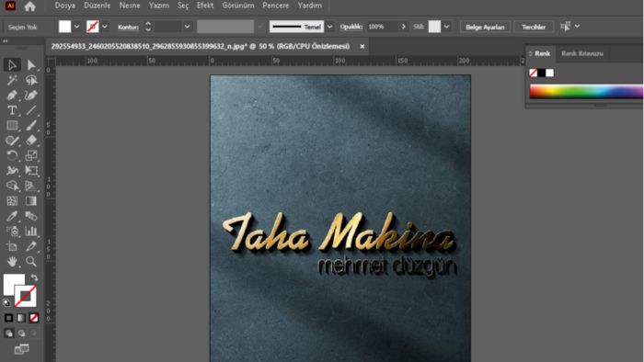Click Tercihler button
Screen dimensions: 644x362
[x=534, y=27]
